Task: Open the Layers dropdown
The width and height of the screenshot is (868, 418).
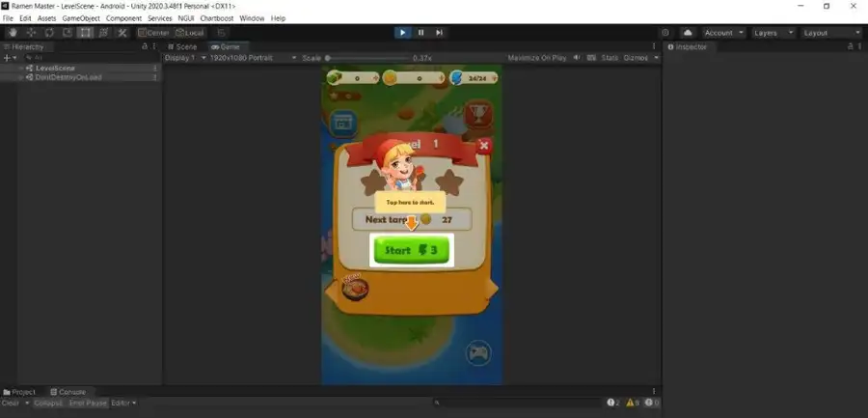Action: point(773,33)
